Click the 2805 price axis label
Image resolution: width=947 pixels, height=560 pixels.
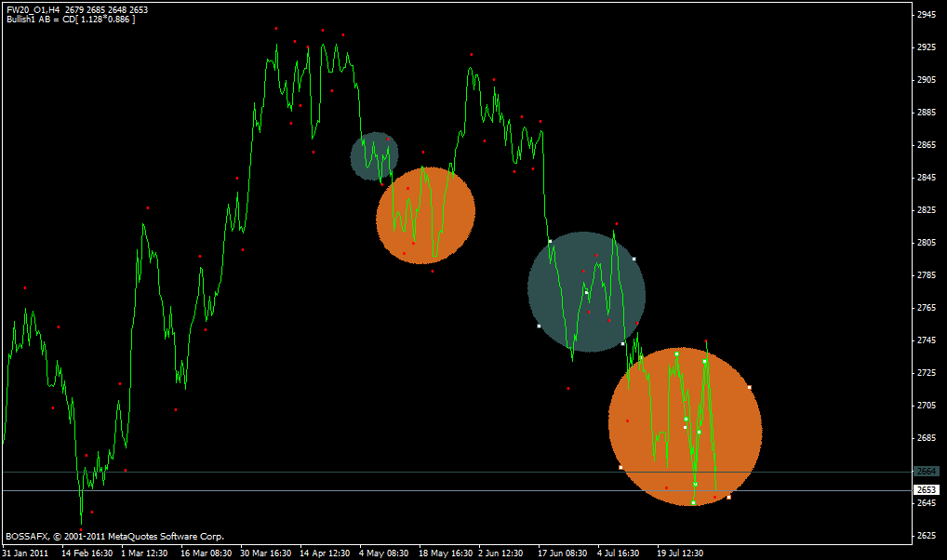[927, 243]
